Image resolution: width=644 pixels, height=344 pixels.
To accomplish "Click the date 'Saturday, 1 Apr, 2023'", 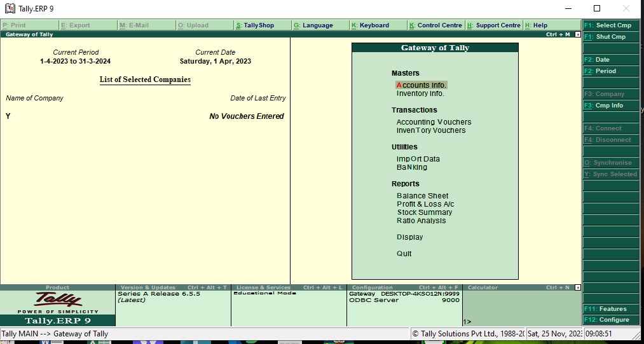I will [216, 61].
